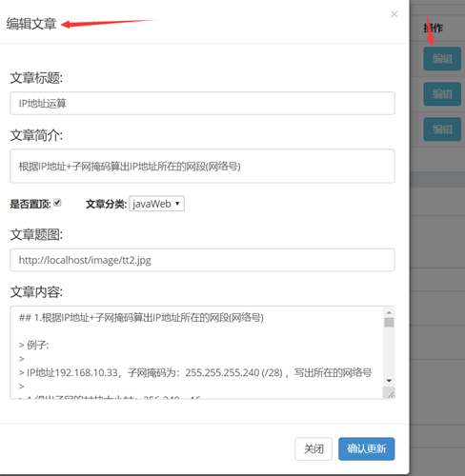Click the 文章简介 label
This screenshot has height=476, width=465.
(36, 135)
